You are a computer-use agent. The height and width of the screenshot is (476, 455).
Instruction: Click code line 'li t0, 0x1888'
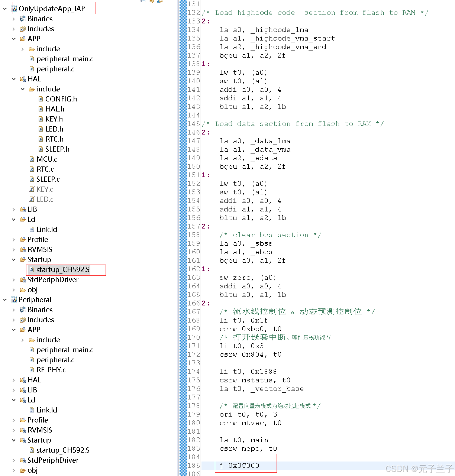coord(248,372)
